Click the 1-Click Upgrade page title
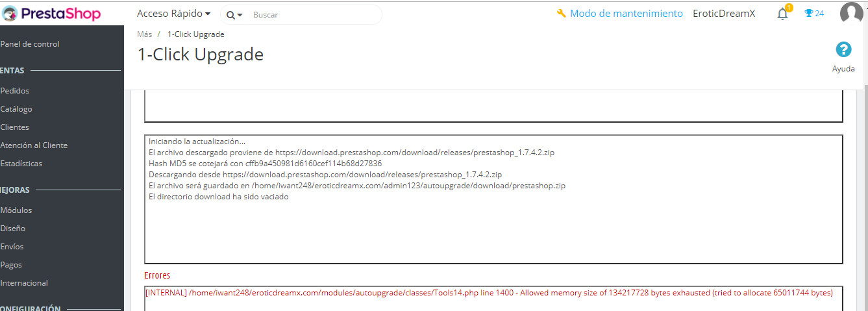 201,55
